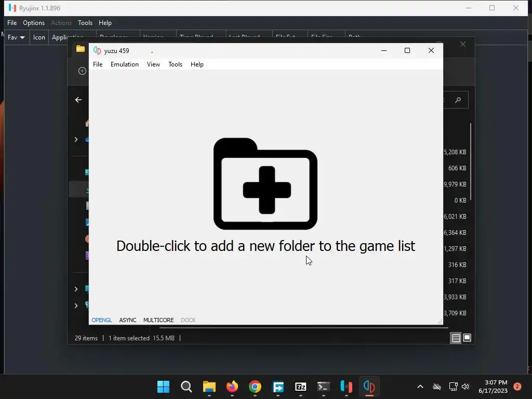The width and height of the screenshot is (532, 399).
Task: Click the folder icon in File Explorer title bar
Action: [81, 49]
